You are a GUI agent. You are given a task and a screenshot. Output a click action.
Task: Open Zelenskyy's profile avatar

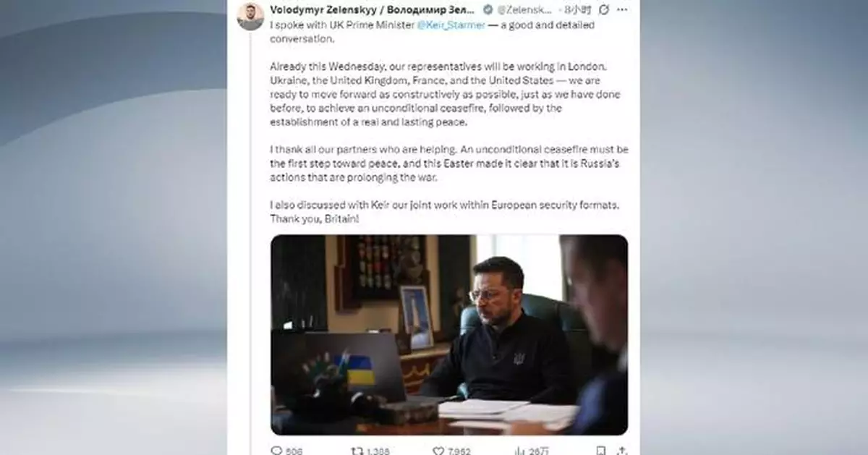tap(250, 16)
